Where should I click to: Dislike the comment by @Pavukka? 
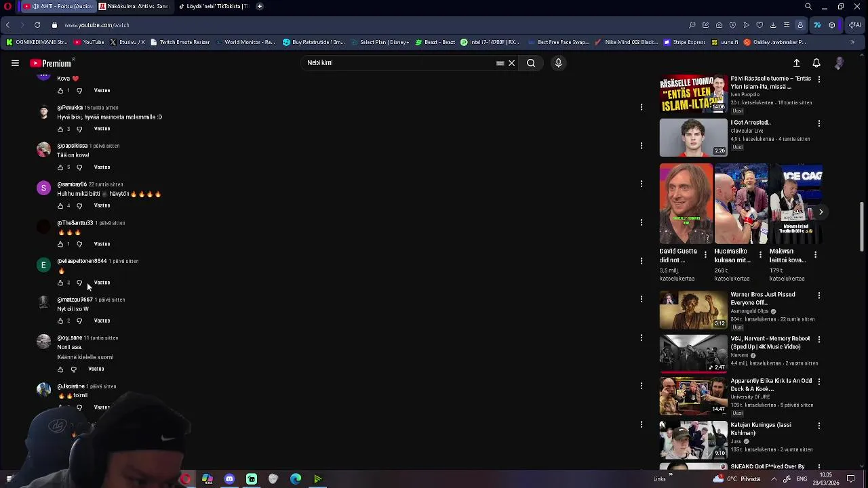(x=79, y=129)
